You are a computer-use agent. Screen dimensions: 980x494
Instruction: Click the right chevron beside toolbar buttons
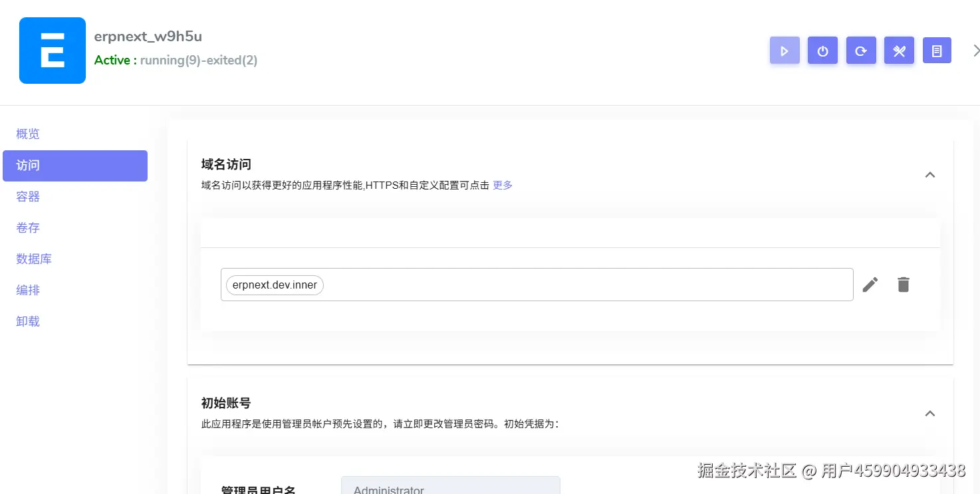(976, 51)
